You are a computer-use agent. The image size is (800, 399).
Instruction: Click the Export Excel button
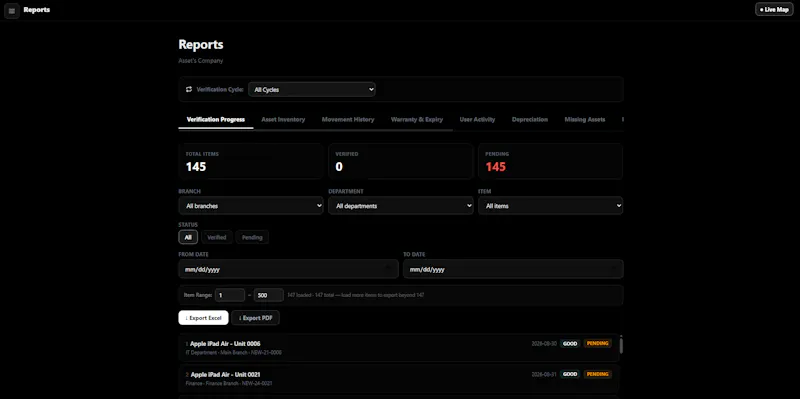[203, 317]
